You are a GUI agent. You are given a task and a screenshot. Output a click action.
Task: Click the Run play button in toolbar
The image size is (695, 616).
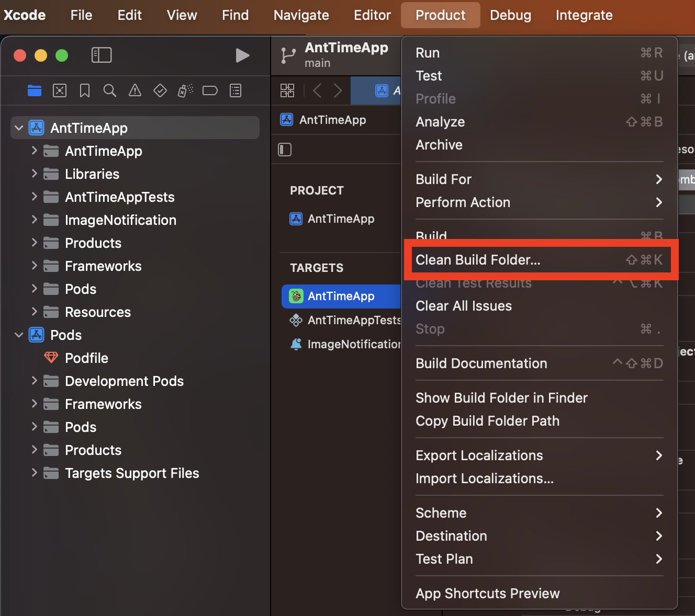click(x=242, y=55)
